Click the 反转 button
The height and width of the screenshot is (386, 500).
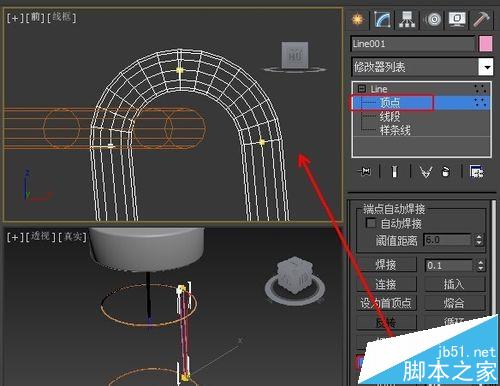(x=386, y=322)
